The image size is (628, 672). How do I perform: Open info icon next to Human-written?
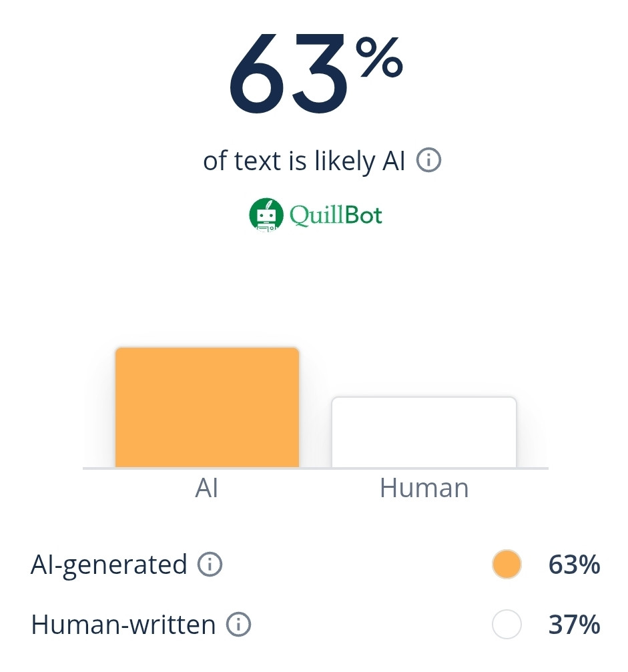point(238,624)
